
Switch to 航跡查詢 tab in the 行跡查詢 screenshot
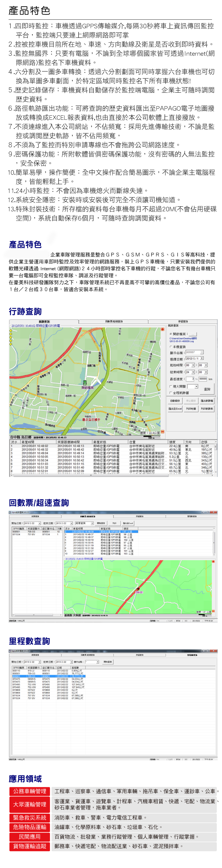pyautogui.click(x=44, y=321)
